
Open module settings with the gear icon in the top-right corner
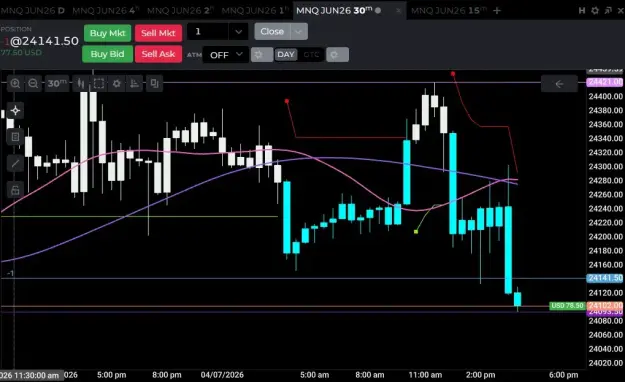point(595,11)
